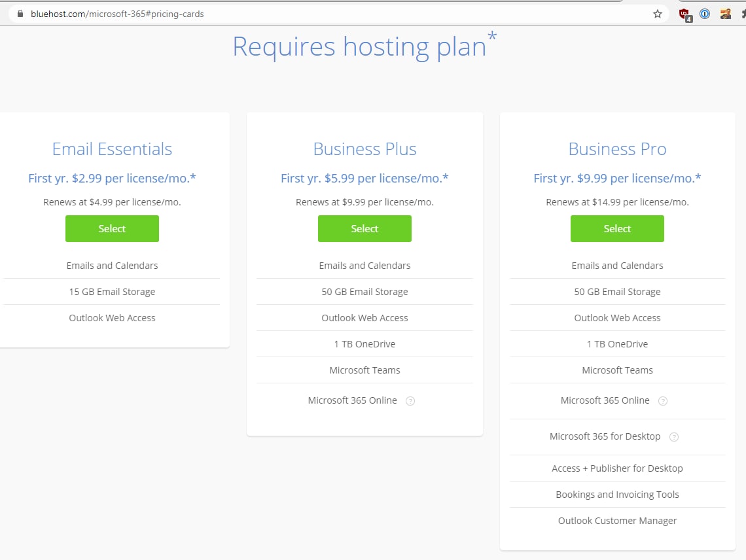
Task: Click Outlook Web Access in Business Plus
Action: (x=365, y=318)
